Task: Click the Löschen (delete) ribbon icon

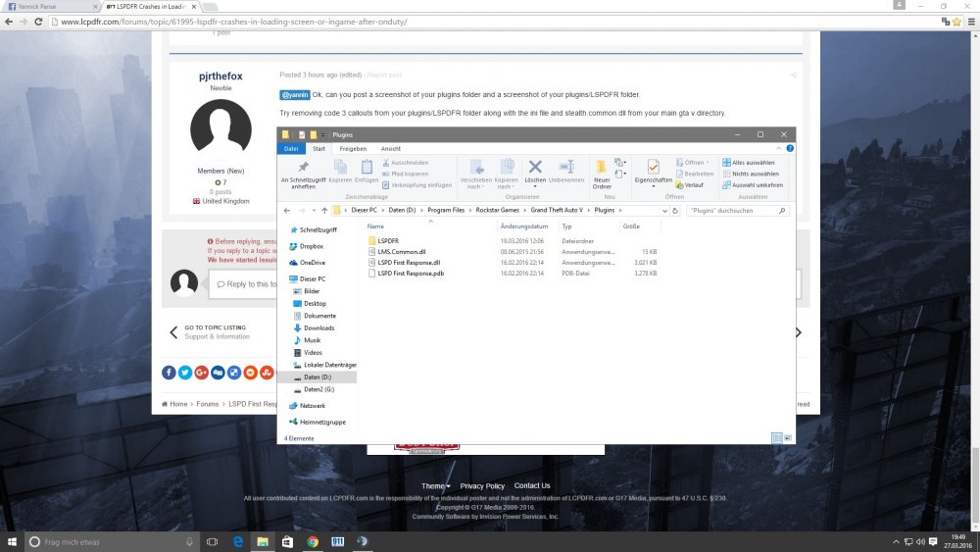Action: pos(535,170)
